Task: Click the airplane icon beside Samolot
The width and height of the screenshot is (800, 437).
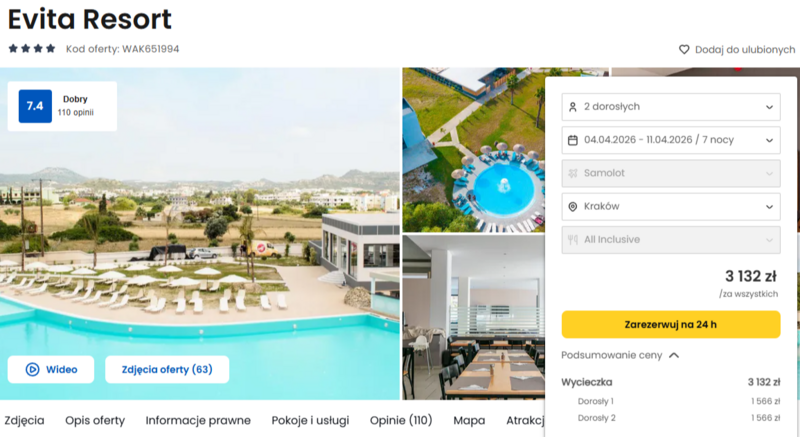Action: pyautogui.click(x=572, y=173)
